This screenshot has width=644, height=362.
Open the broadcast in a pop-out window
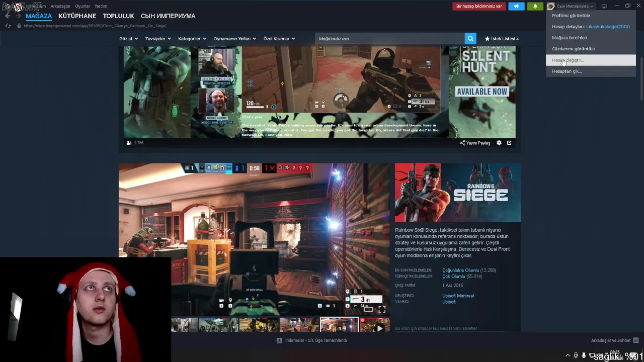tap(509, 143)
